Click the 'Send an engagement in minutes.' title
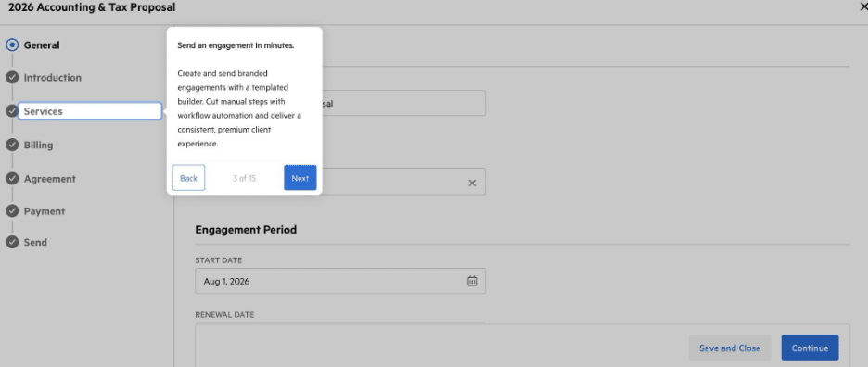 236,46
